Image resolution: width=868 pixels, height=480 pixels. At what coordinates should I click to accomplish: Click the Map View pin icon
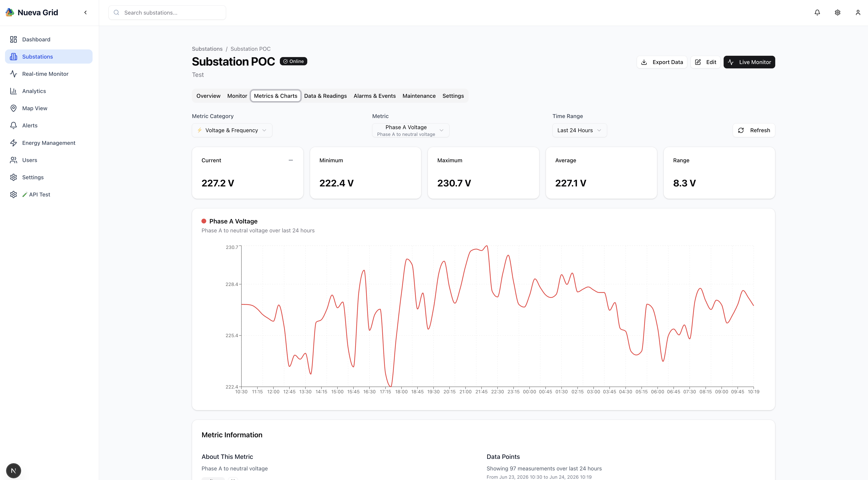tap(14, 108)
